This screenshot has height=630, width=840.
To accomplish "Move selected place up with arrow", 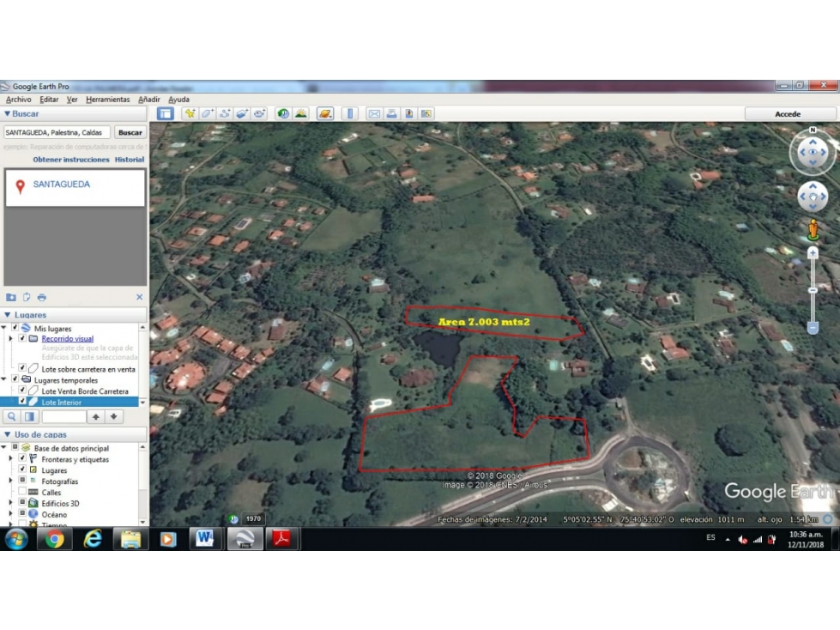I will click(96, 417).
